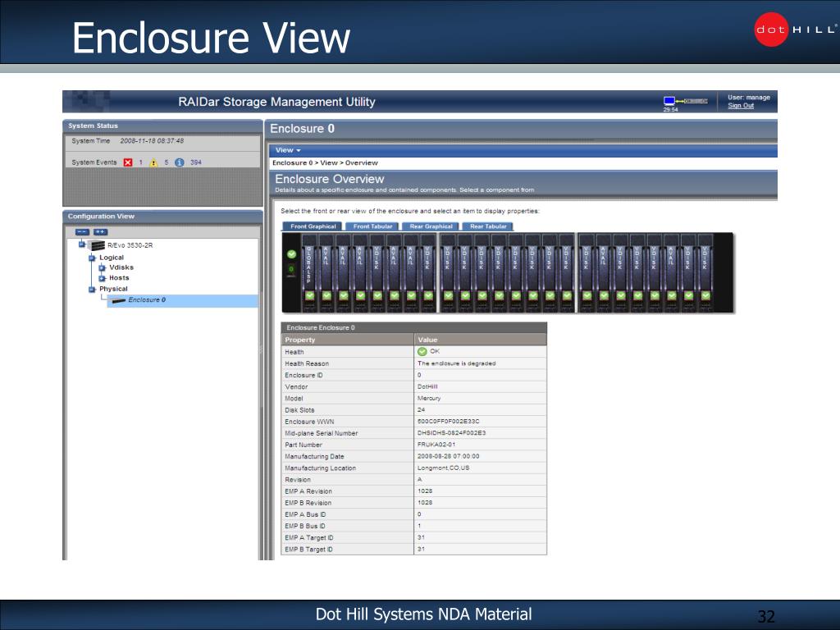The image size is (840, 630).
Task: Click the Vendor value DotHill
Action: pyautogui.click(x=427, y=386)
